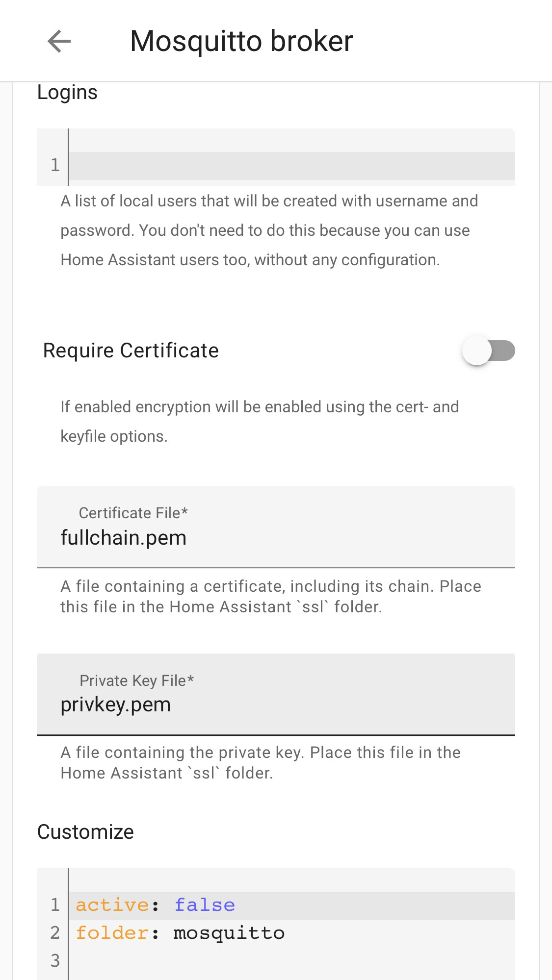Click the back arrow to leave Mosquitto broker
This screenshot has height=980, width=552.
59,41
